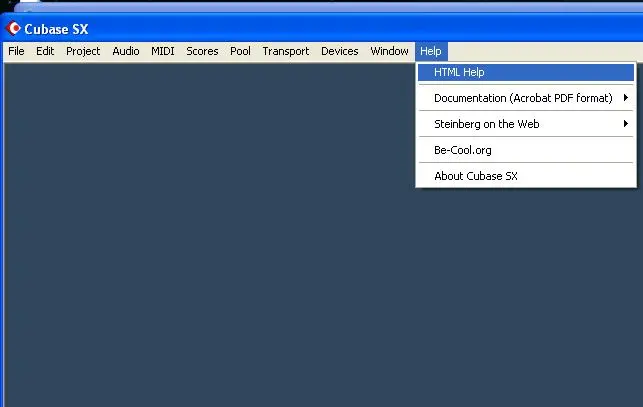643x407 pixels.
Task: Expand the Documentation submenu arrow
Action: pos(626,98)
